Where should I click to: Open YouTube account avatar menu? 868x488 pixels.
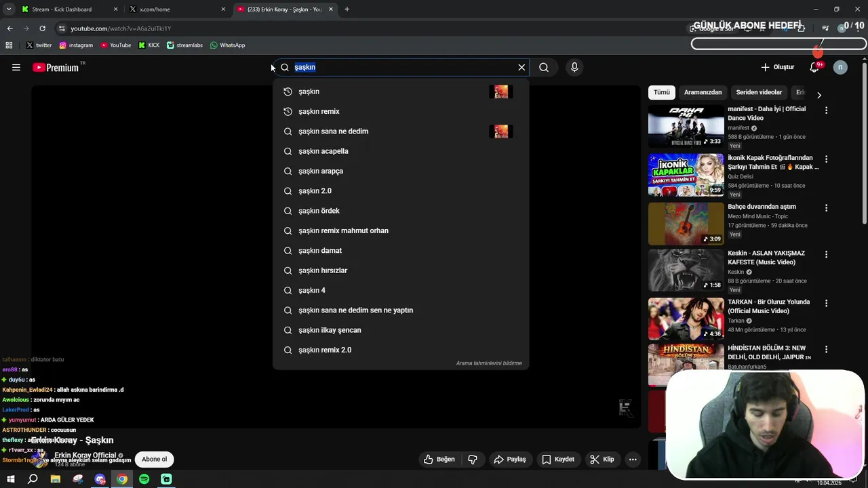[x=840, y=67]
